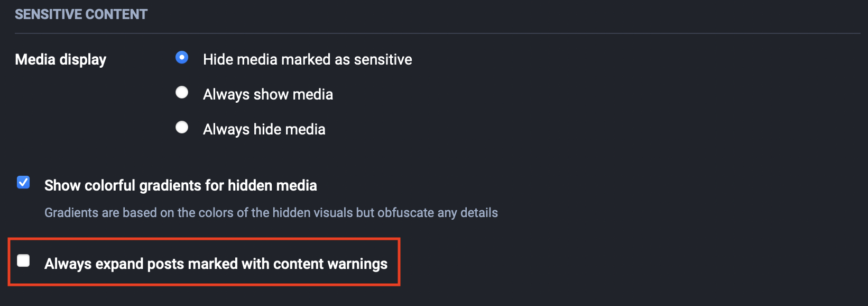Pick the "Always hide media" radio button
868x306 pixels.
(x=182, y=128)
